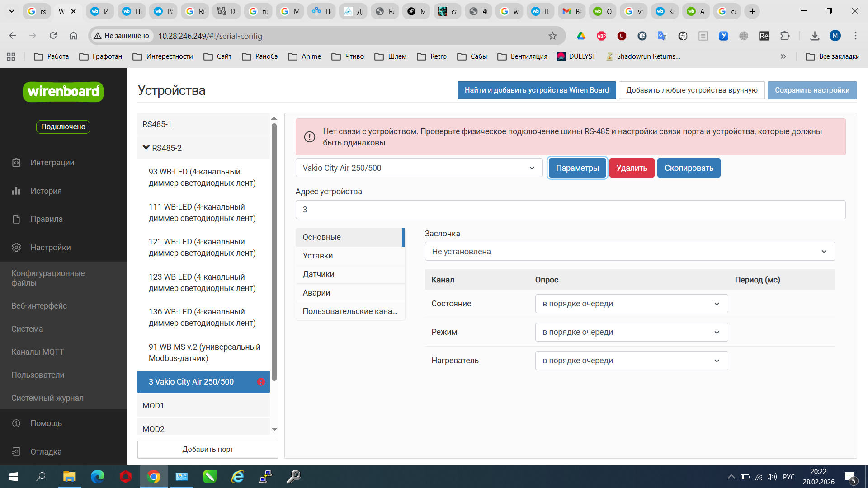Click the Wirenboard logo

point(63,92)
